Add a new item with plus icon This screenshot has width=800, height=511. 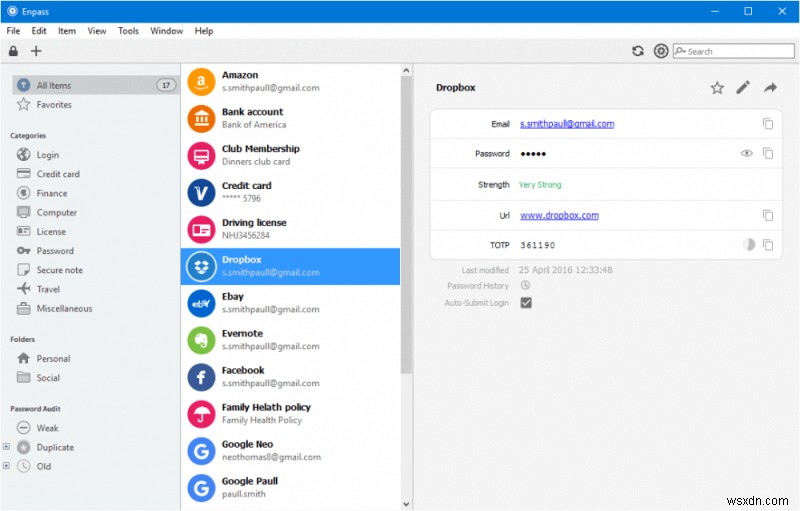[36, 51]
